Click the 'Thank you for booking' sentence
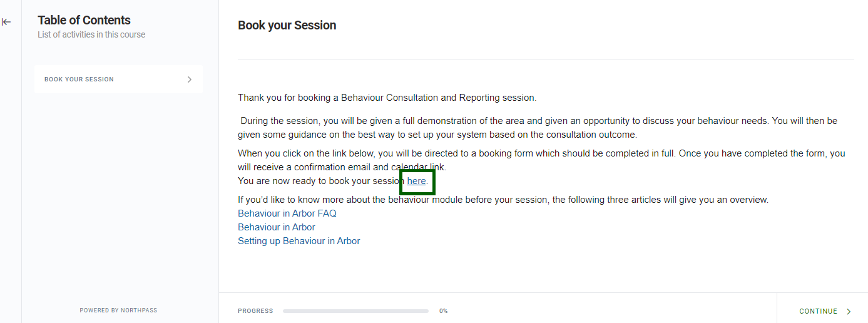This screenshot has height=323, width=868. tap(387, 98)
